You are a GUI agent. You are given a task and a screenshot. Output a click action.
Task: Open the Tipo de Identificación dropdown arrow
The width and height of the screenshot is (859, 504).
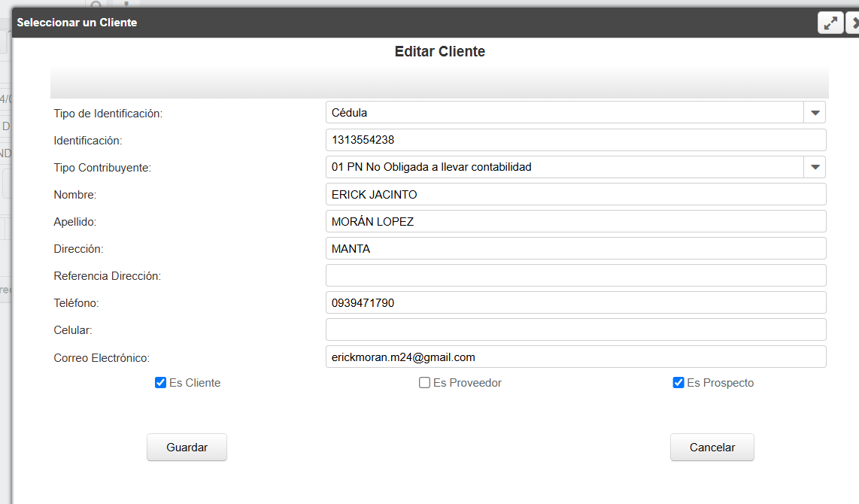coord(815,113)
